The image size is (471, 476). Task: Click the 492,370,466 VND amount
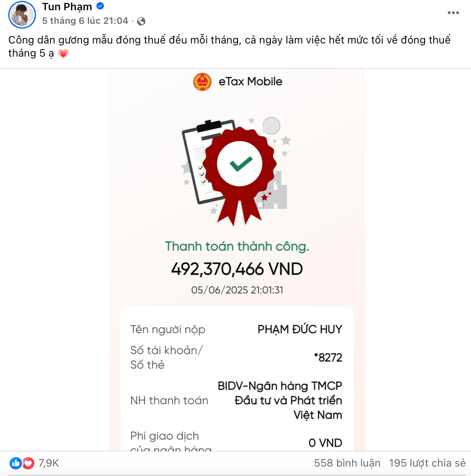[237, 269]
